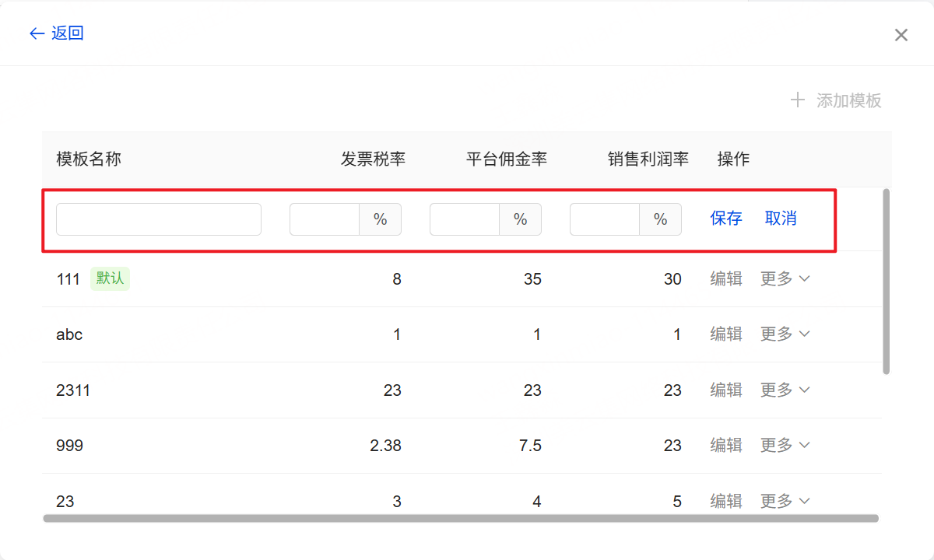Click the 默认 tag beside template 111
The width and height of the screenshot is (934, 560).
point(110,278)
